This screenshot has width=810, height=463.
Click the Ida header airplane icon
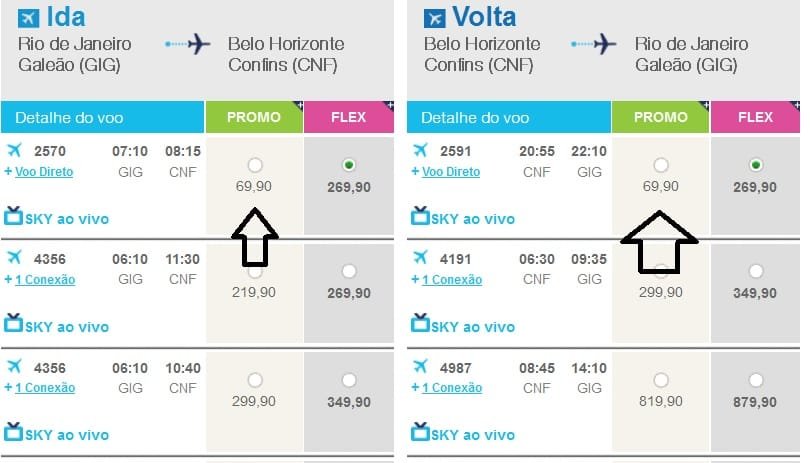pyautogui.click(x=28, y=18)
